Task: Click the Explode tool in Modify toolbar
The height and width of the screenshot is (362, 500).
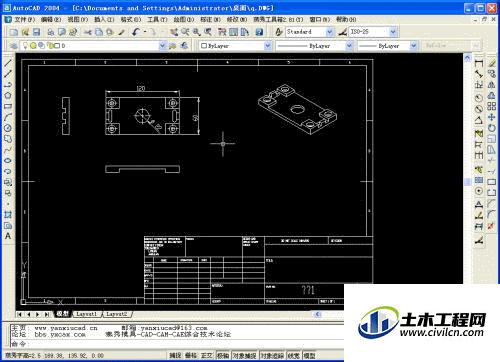Action: [492, 226]
